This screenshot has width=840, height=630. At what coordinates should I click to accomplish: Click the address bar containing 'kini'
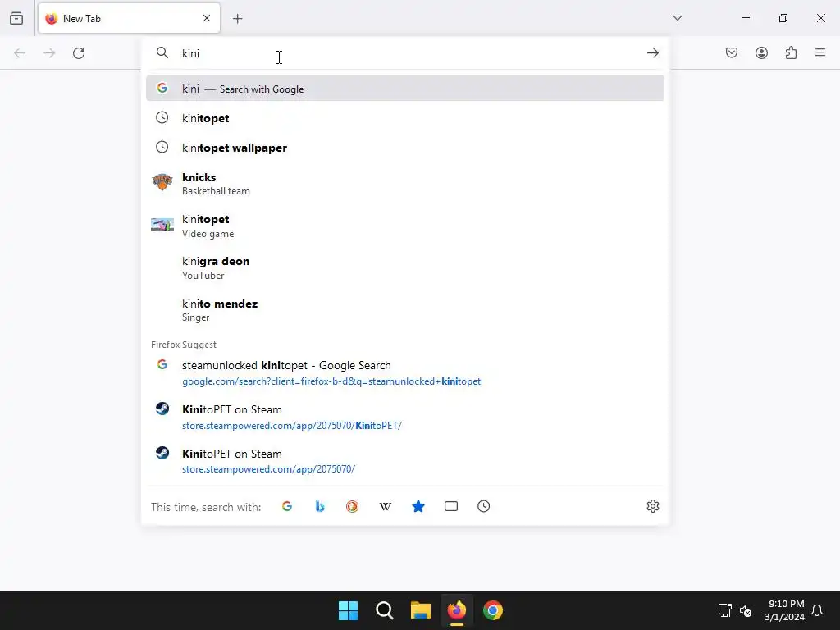coord(405,53)
